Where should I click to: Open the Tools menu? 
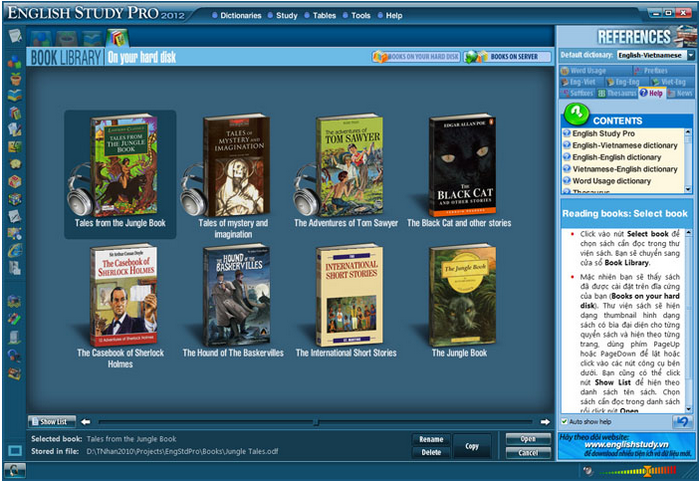coord(360,16)
